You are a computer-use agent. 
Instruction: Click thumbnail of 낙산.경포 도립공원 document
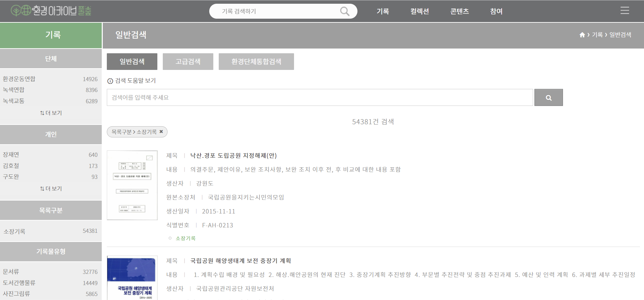coord(132,185)
